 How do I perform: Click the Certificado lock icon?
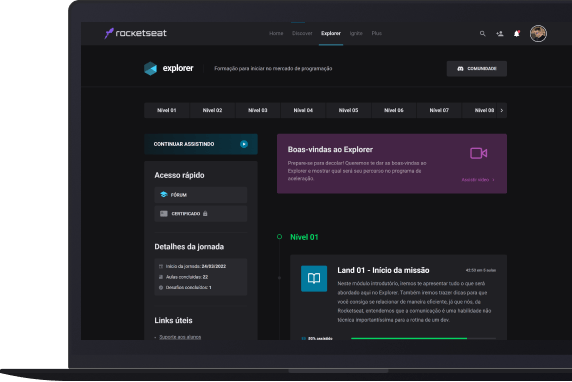pyautogui.click(x=205, y=213)
